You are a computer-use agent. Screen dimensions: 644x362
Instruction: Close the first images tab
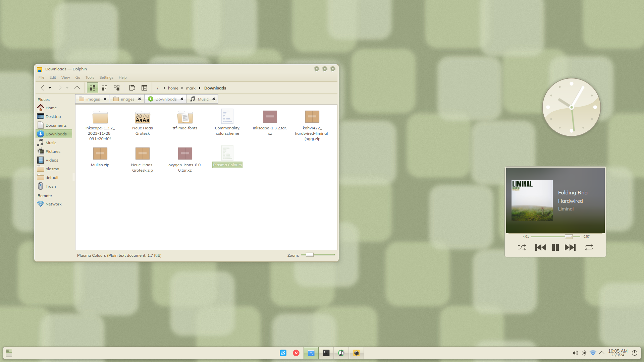coord(105,99)
